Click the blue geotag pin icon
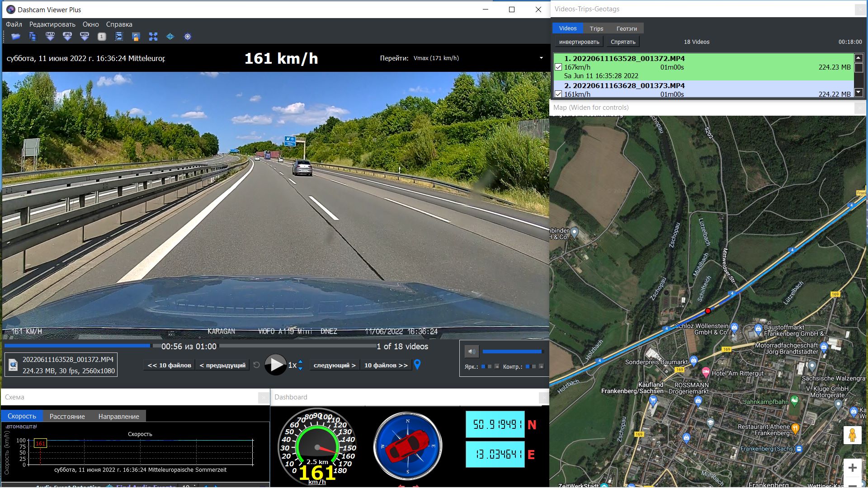This screenshot has height=488, width=868. coord(417,365)
